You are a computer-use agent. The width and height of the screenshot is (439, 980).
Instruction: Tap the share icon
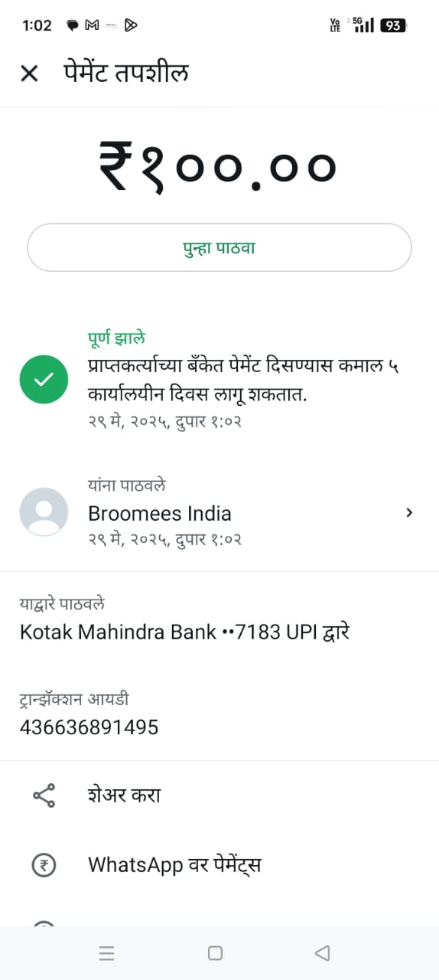44,795
